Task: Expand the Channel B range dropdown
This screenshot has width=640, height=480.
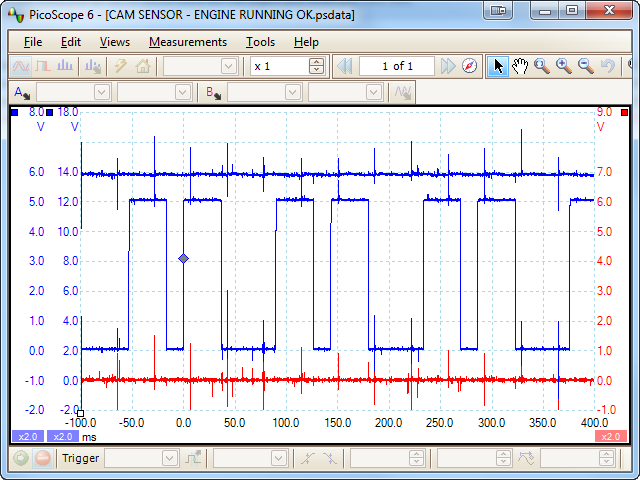Action: point(292,92)
